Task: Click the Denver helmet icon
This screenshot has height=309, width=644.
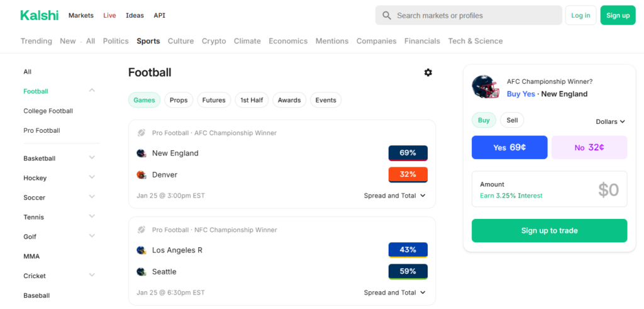Action: 142,174
